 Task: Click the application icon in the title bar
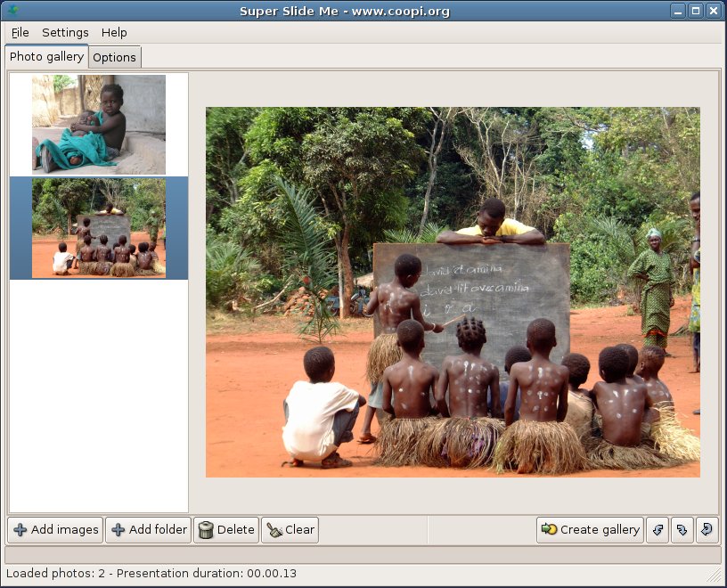12,11
